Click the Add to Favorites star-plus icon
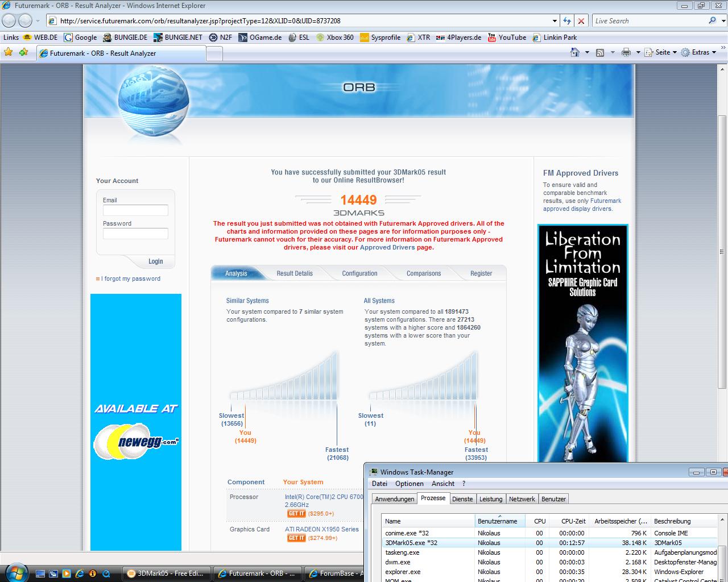The image size is (728, 582). click(23, 52)
